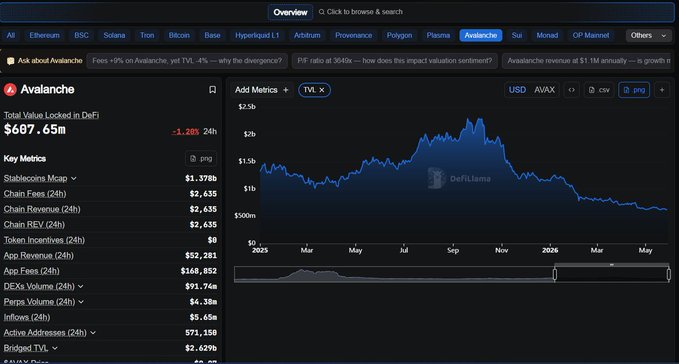Click the right handle of time range slider
This screenshot has height=364, width=679.
(669, 274)
